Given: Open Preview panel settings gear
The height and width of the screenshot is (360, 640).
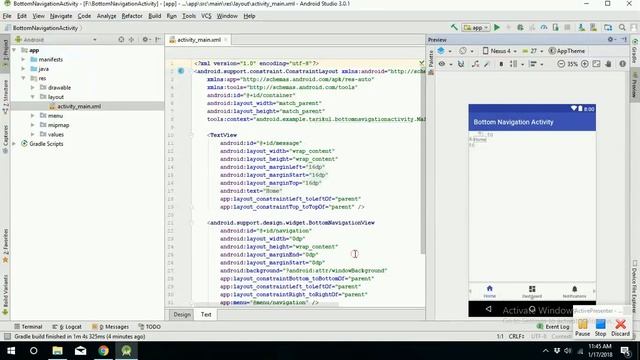Looking at the screenshot, I should click(x=611, y=40).
